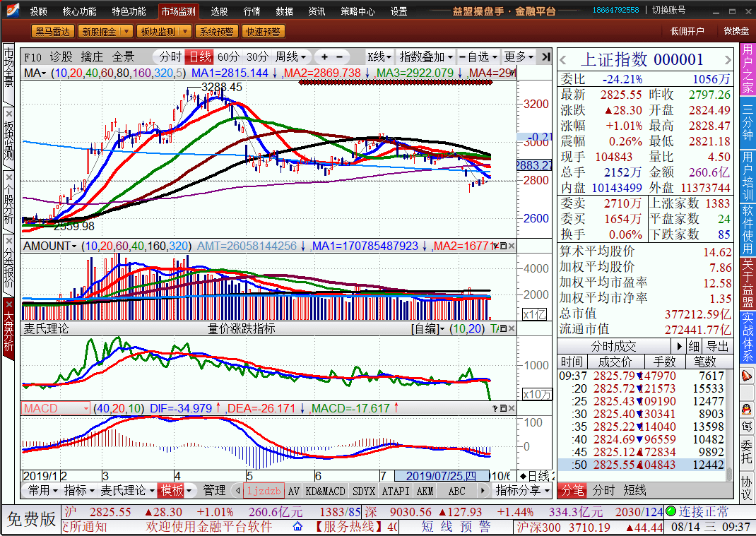Click the green connection status indicator

[x=671, y=511]
